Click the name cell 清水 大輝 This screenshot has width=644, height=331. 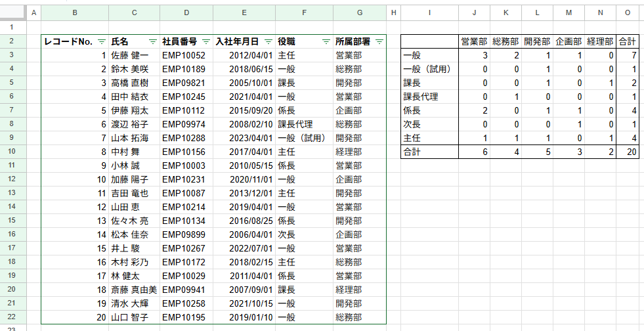click(x=135, y=303)
